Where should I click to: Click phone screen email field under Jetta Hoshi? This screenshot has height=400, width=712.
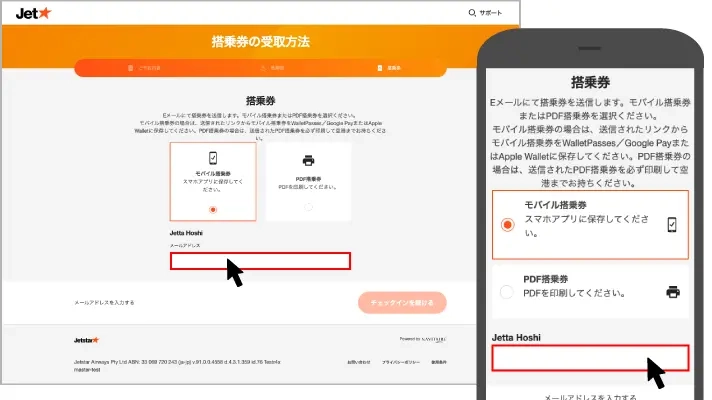(x=590, y=358)
